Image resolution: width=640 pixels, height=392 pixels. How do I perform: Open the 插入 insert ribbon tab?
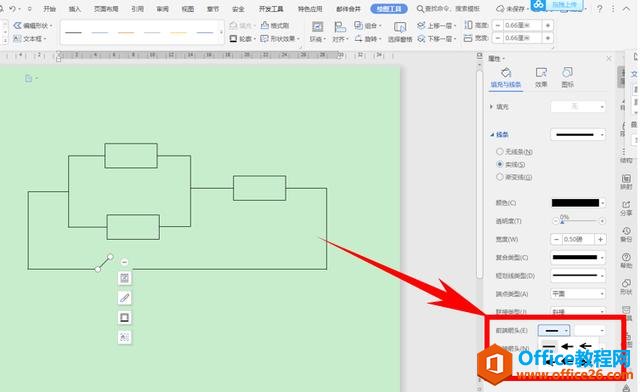75,9
